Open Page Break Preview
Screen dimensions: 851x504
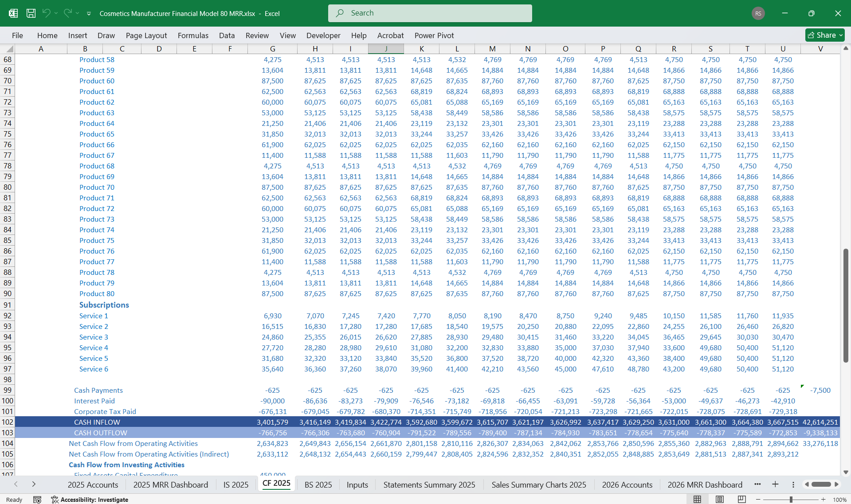(742, 499)
